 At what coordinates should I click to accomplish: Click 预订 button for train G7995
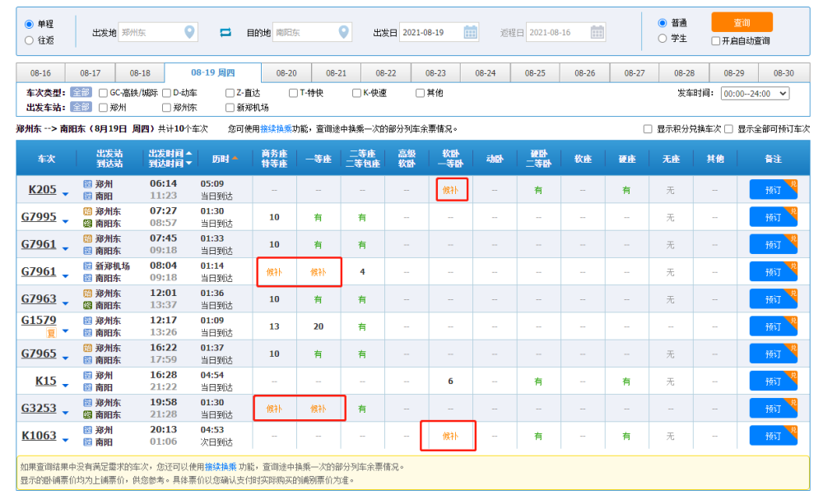click(x=772, y=217)
